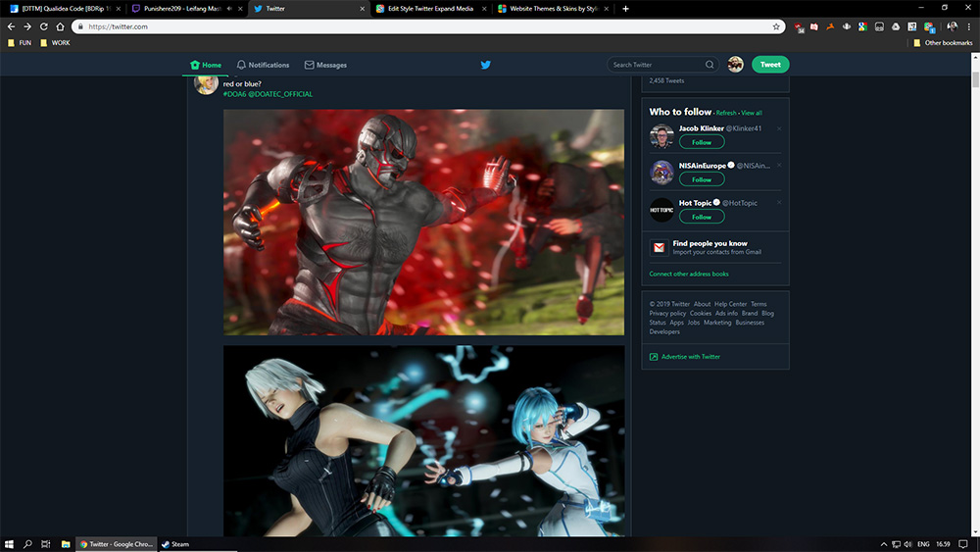Switch to Website Themes & Skins tab
Image resolution: width=980 pixels, height=552 pixels.
point(553,9)
